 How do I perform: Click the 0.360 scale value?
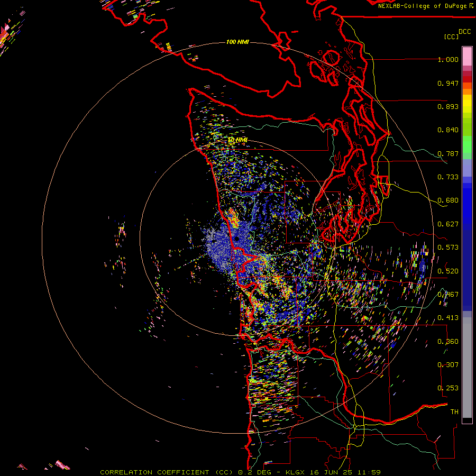[x=448, y=342]
